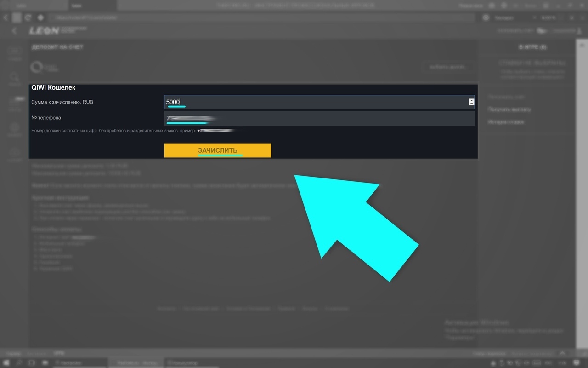
Task: Click the ЗАЧИСЛИТЬ deposit button
Action: point(218,150)
